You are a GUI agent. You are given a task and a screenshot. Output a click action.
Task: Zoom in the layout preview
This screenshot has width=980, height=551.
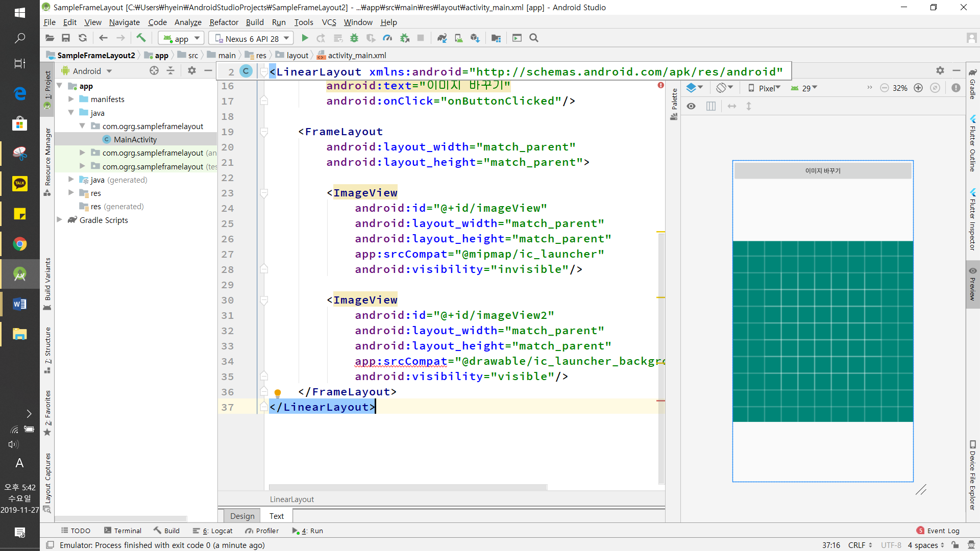tap(918, 88)
